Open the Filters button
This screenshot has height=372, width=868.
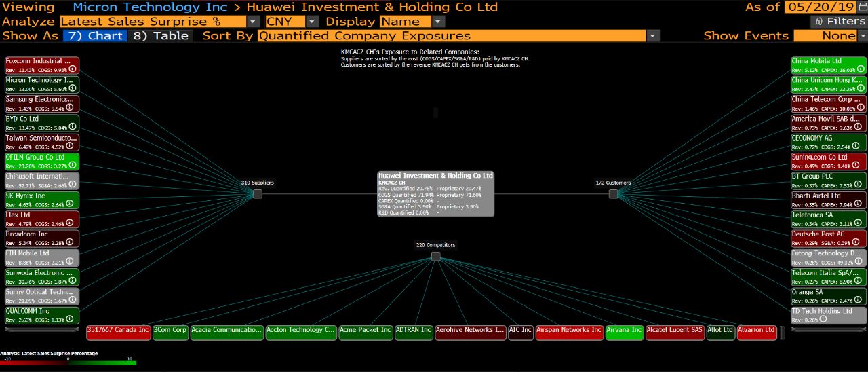click(x=839, y=22)
